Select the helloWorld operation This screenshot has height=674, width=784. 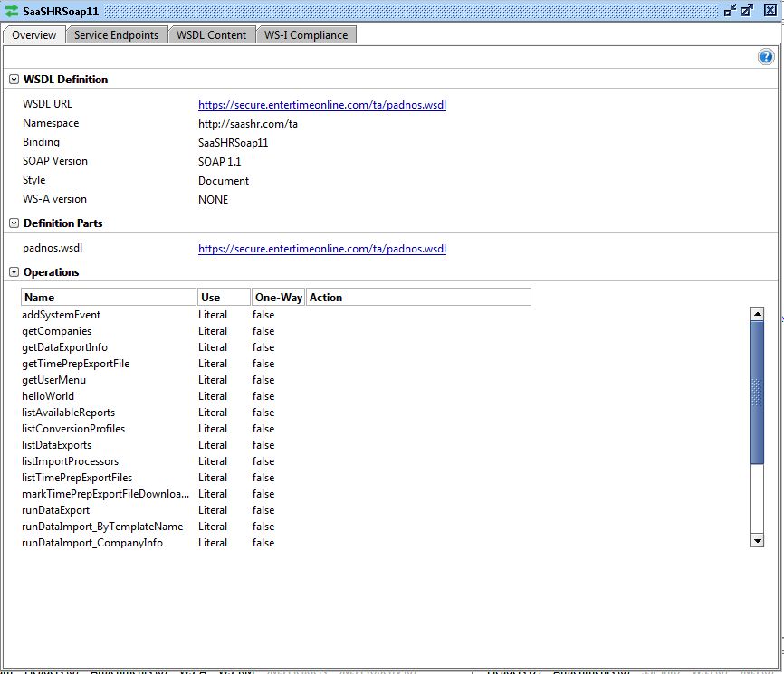tap(48, 396)
